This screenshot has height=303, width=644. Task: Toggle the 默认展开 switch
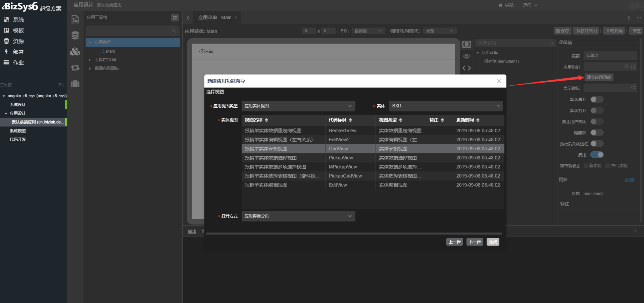(x=597, y=99)
